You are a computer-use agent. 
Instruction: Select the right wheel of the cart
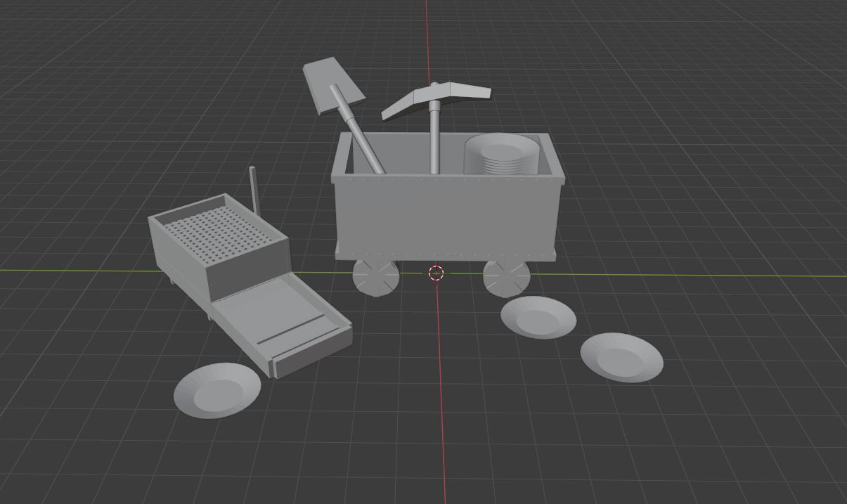[506, 278]
